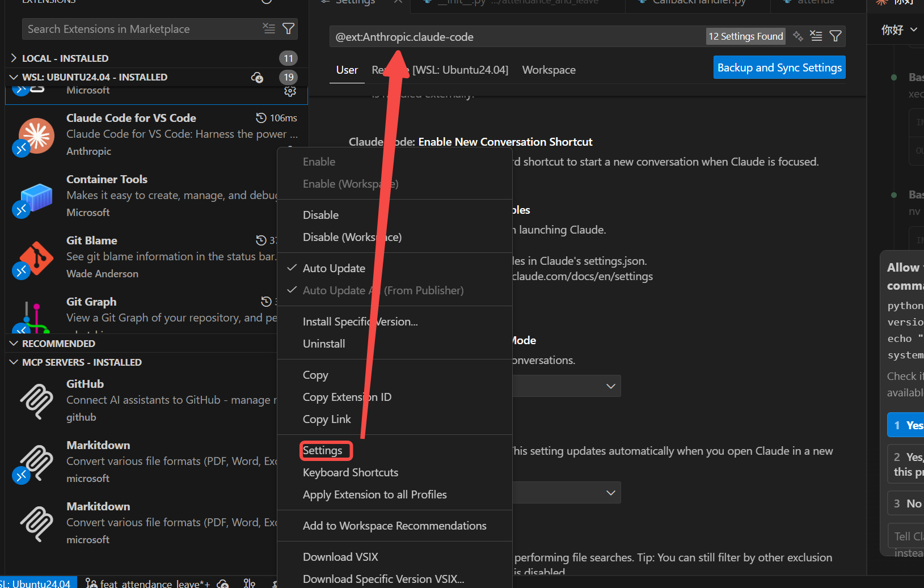Click the second Markitdown MCP server icon
924x588 pixels.
[36, 524]
